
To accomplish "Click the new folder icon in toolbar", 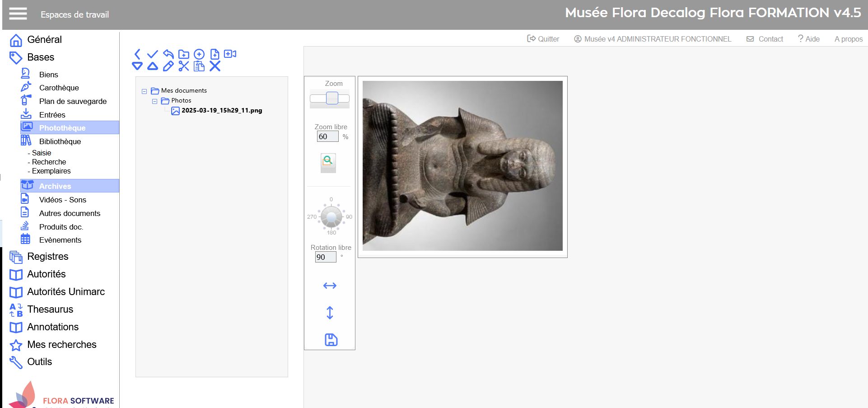I will point(183,54).
